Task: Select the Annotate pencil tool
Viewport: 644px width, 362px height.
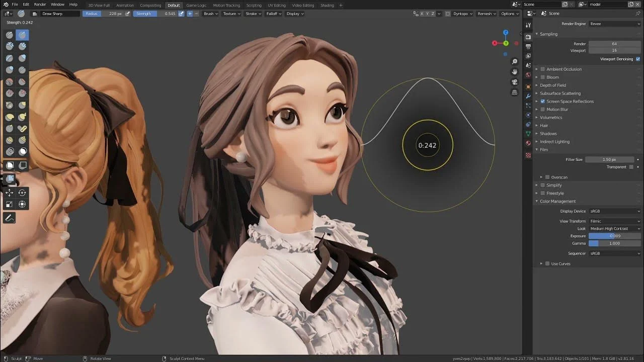Action: [x=10, y=218]
